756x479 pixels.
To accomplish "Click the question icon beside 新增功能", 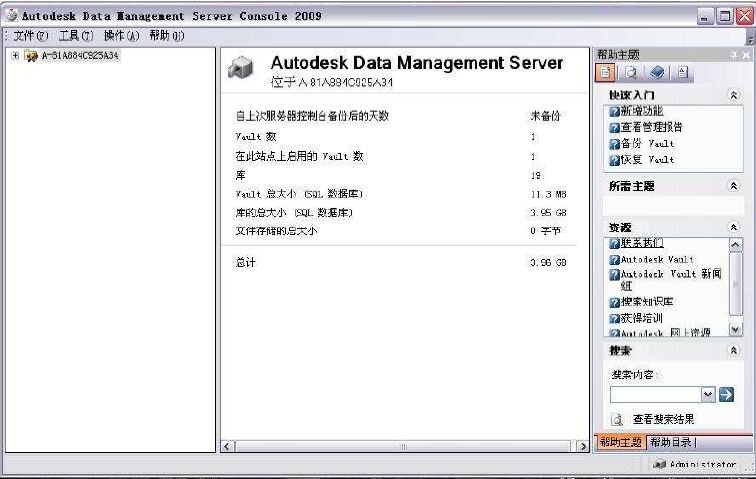I will [614, 112].
